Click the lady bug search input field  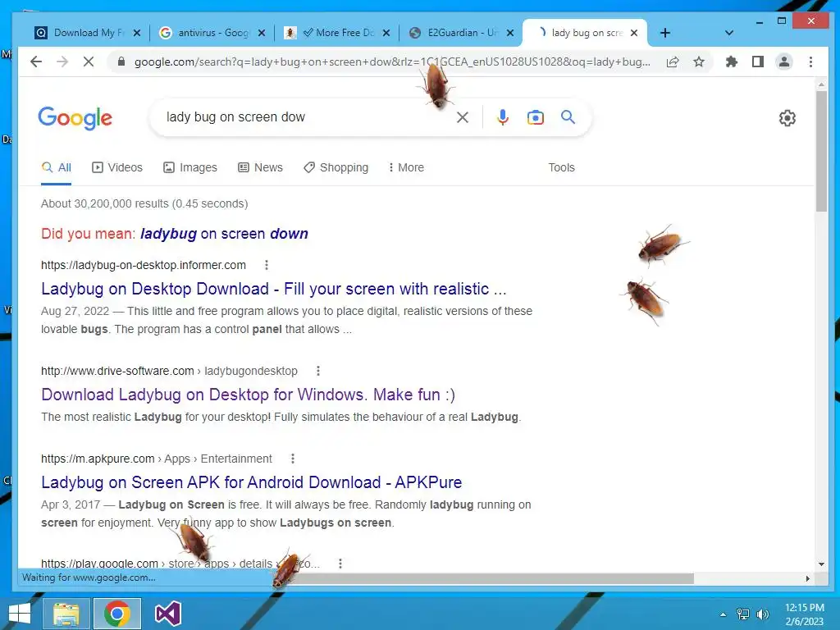click(x=305, y=116)
